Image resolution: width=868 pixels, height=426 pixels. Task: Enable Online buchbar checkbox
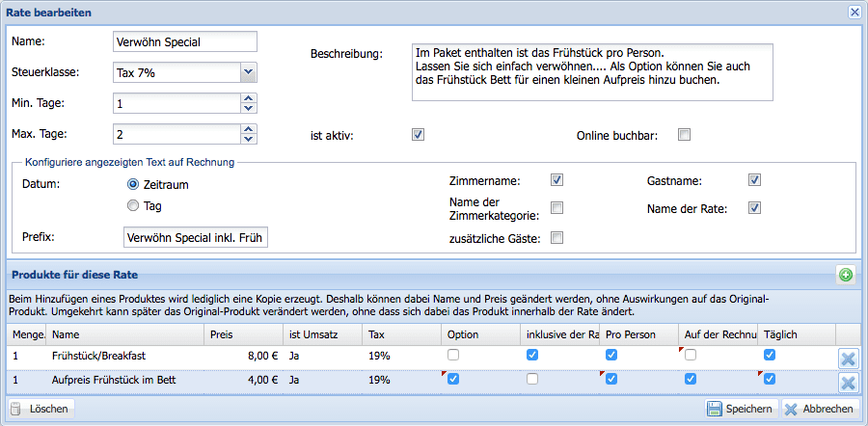(x=684, y=135)
